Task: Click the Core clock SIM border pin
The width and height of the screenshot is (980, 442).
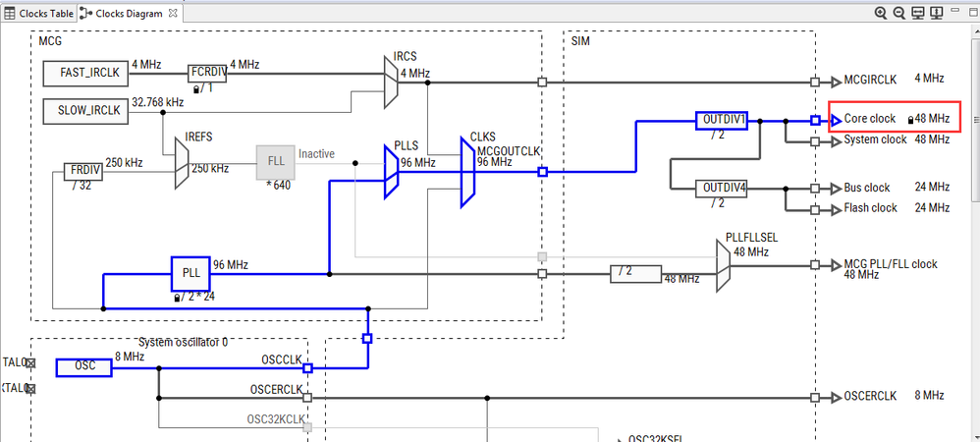Action: [x=815, y=120]
